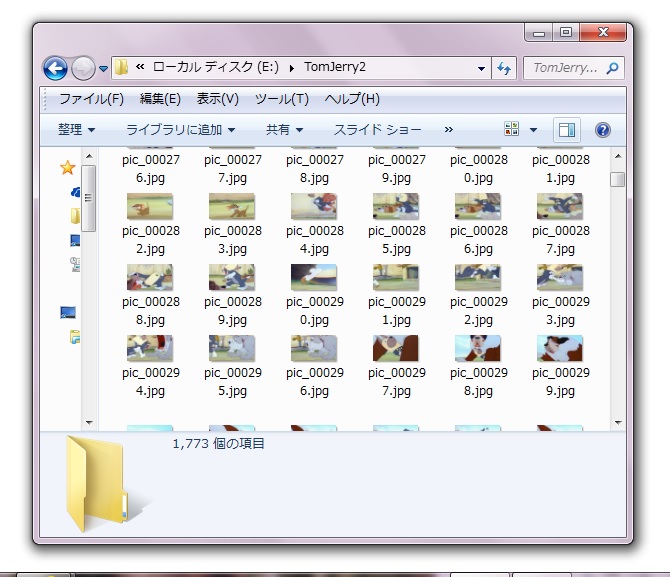Click navigation pane scroll up arrow

tap(89, 156)
